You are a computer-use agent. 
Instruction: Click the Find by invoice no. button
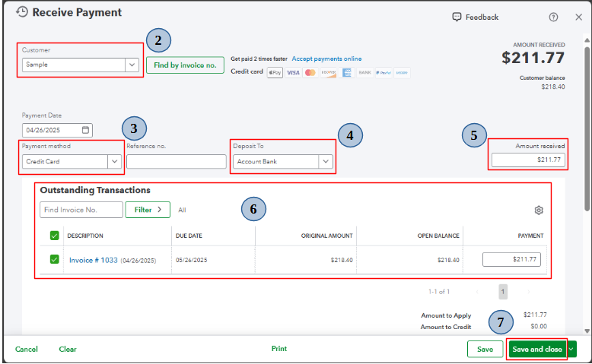(185, 65)
